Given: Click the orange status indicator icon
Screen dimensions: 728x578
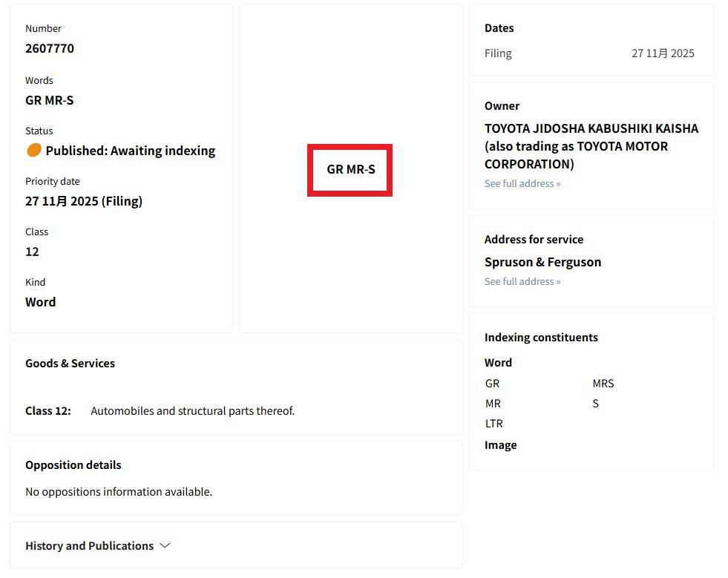Looking at the screenshot, I should [x=34, y=150].
